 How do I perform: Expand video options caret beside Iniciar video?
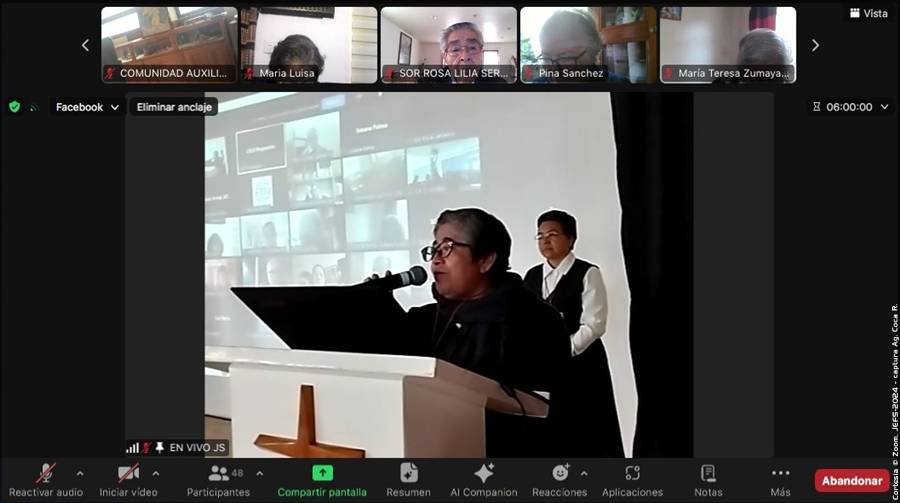[156, 474]
